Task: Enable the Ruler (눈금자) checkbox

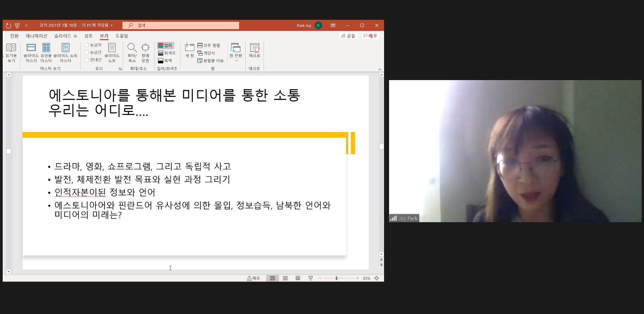Action: (x=87, y=45)
